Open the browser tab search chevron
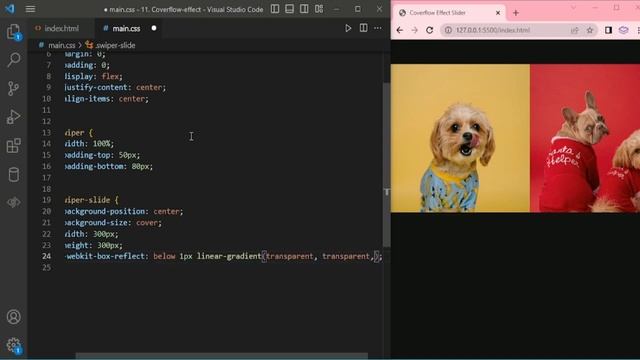The width and height of the screenshot is (640, 360). 573,7
